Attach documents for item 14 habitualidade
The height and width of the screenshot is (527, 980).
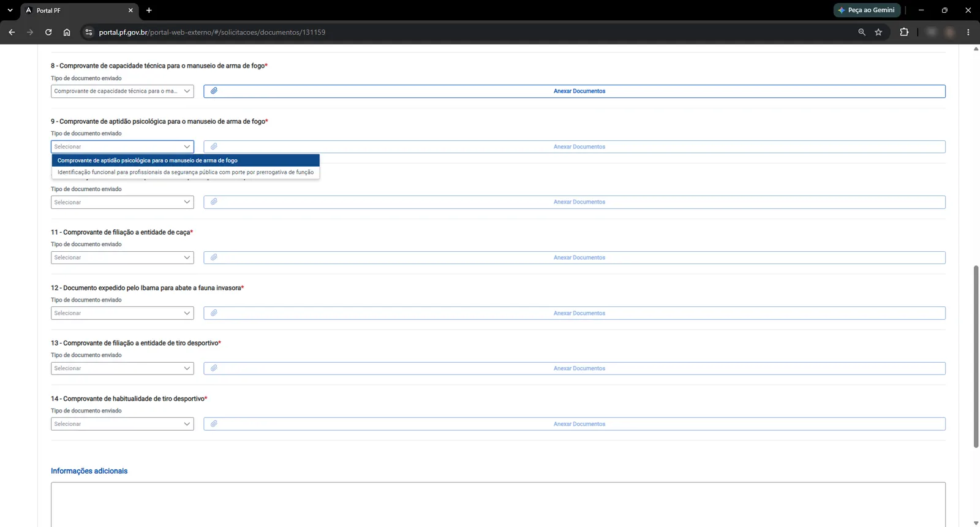pos(575,424)
